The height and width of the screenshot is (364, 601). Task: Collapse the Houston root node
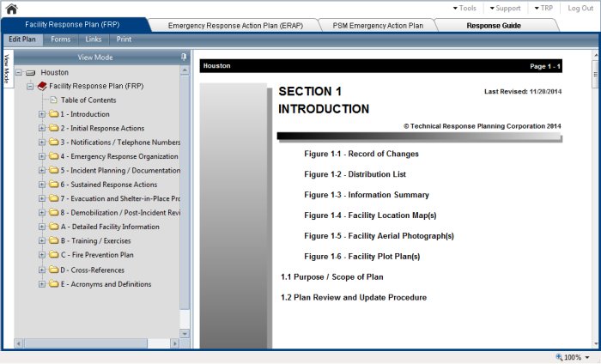(x=19, y=73)
